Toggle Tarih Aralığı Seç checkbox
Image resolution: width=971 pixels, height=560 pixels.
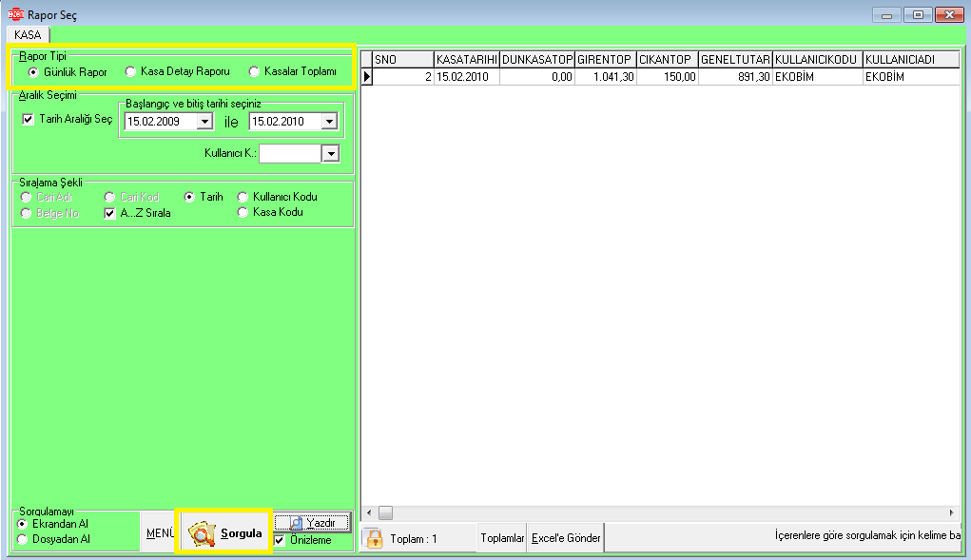[28, 119]
